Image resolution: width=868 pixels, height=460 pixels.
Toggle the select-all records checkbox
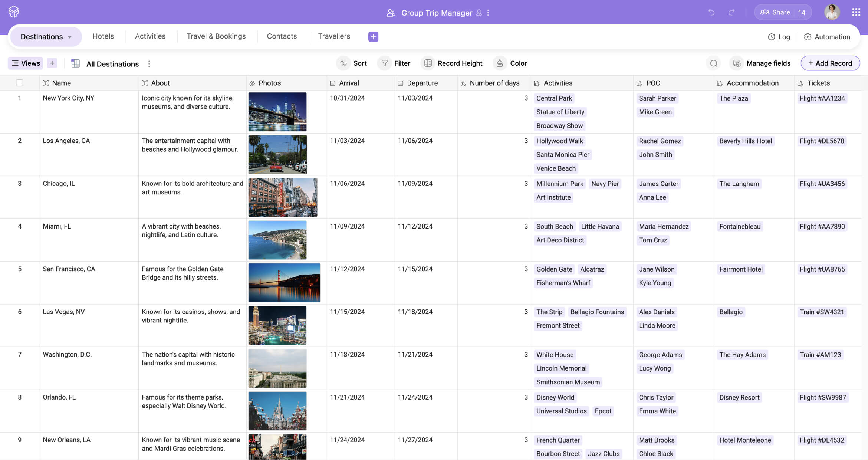tap(20, 83)
